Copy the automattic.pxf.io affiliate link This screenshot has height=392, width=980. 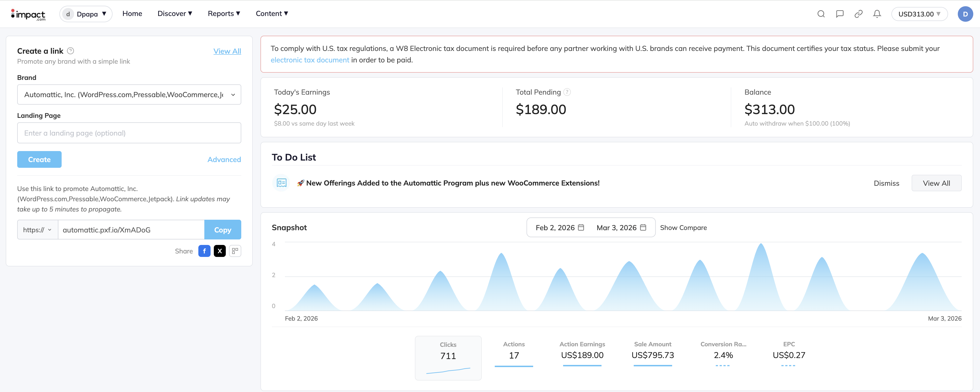[x=223, y=229]
